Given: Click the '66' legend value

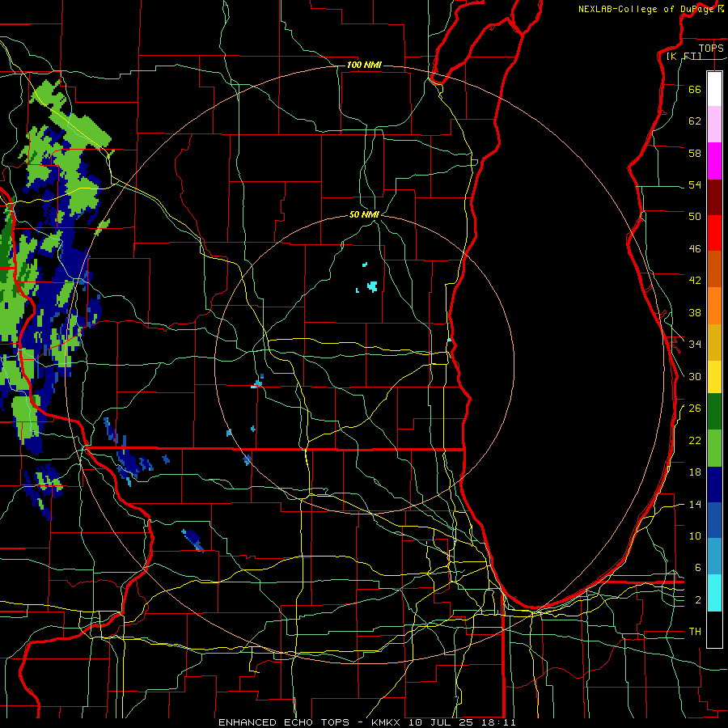Looking at the screenshot, I should pos(695,89).
